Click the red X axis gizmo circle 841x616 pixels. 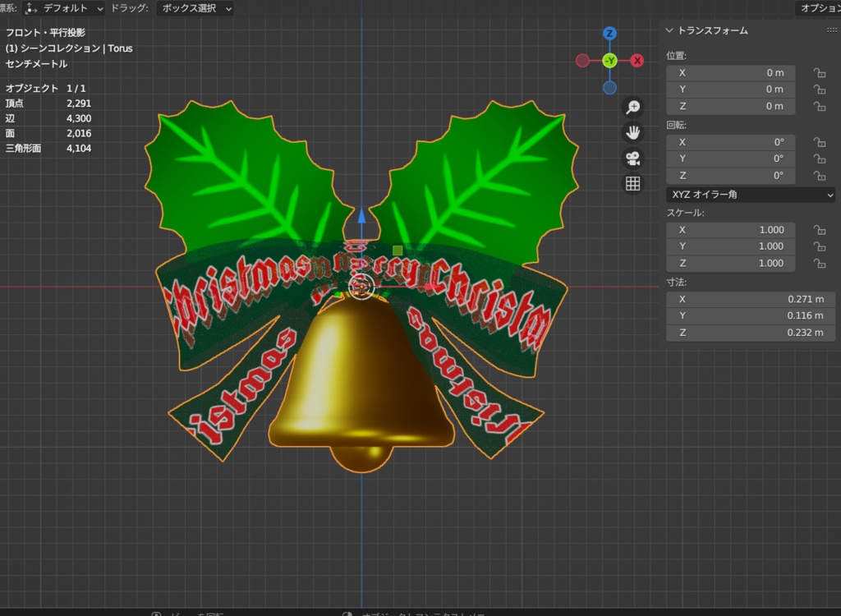[637, 61]
